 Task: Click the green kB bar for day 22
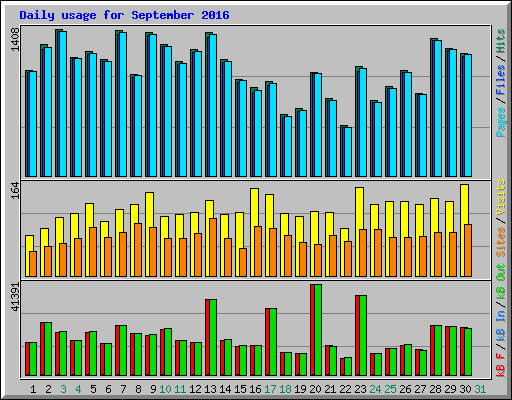click(348, 366)
